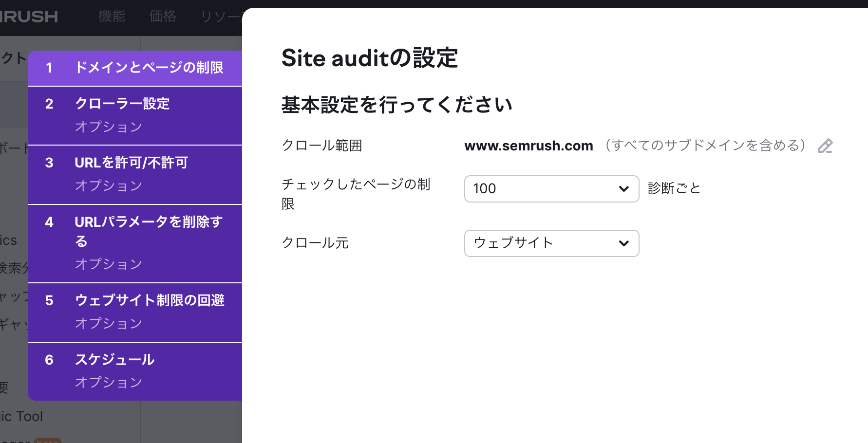Click the 基本設定を行ってください subheading

tap(397, 105)
